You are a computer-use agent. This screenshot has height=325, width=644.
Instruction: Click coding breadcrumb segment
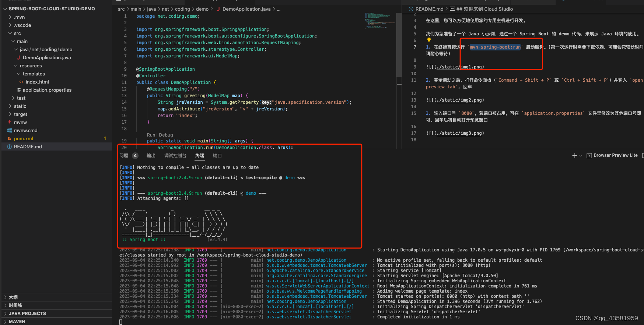coord(182,9)
